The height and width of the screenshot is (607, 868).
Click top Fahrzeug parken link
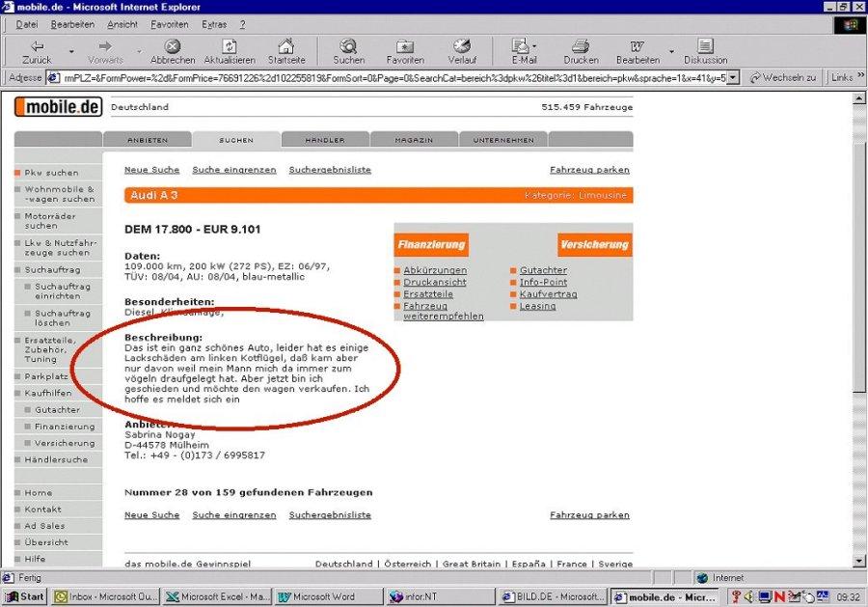(x=589, y=170)
